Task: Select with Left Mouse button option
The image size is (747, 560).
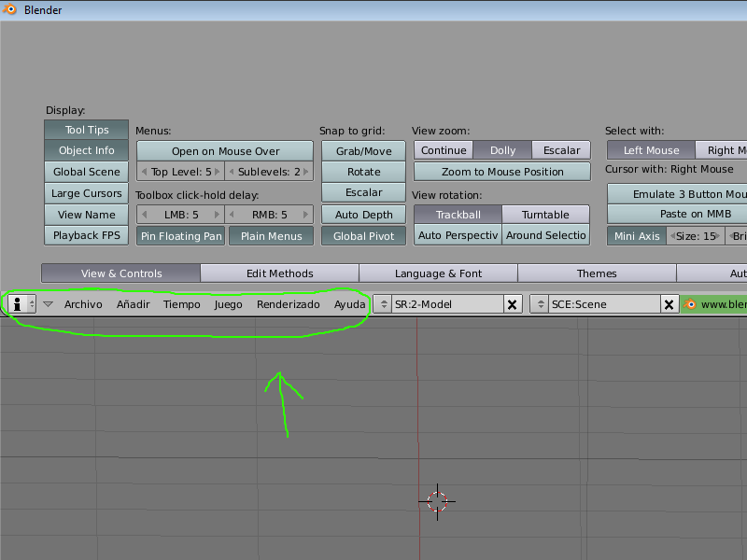Action: 651,150
